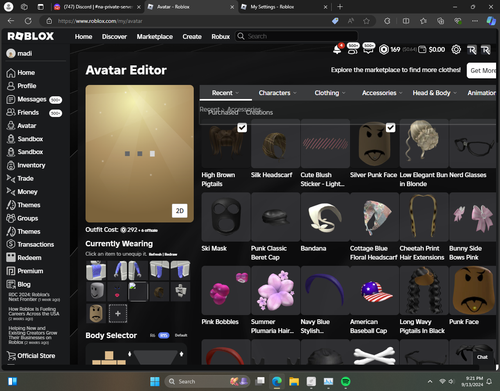The height and width of the screenshot is (391, 500).
Task: Toggle the R15 body type switch
Action: tap(164, 335)
